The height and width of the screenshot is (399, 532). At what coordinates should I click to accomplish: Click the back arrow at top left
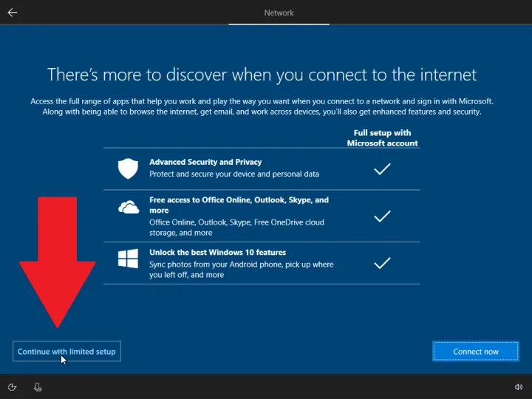click(13, 13)
